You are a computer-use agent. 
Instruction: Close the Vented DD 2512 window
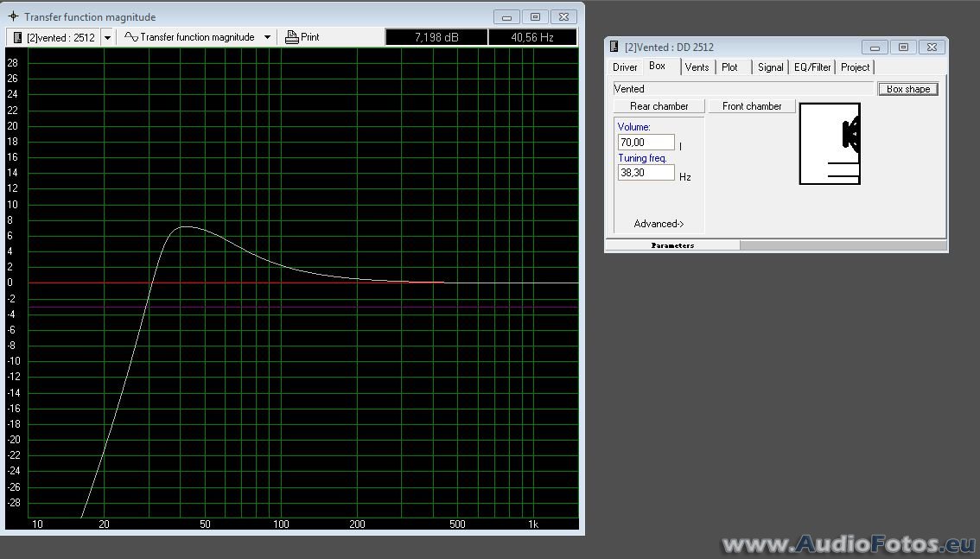932,47
